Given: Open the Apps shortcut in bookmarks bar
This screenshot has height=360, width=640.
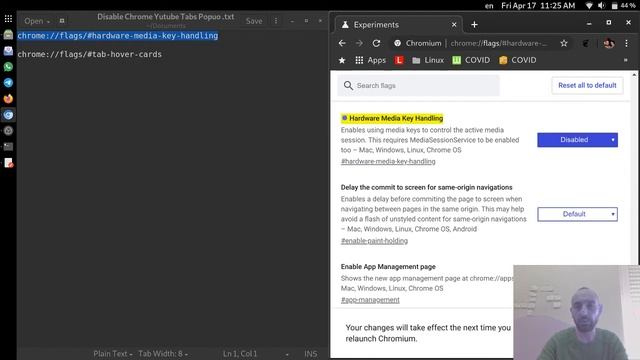Looking at the screenshot, I should 370,60.
